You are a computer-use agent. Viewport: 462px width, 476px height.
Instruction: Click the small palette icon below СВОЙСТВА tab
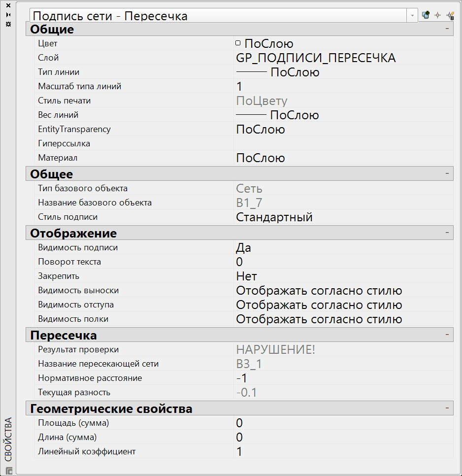7,470
